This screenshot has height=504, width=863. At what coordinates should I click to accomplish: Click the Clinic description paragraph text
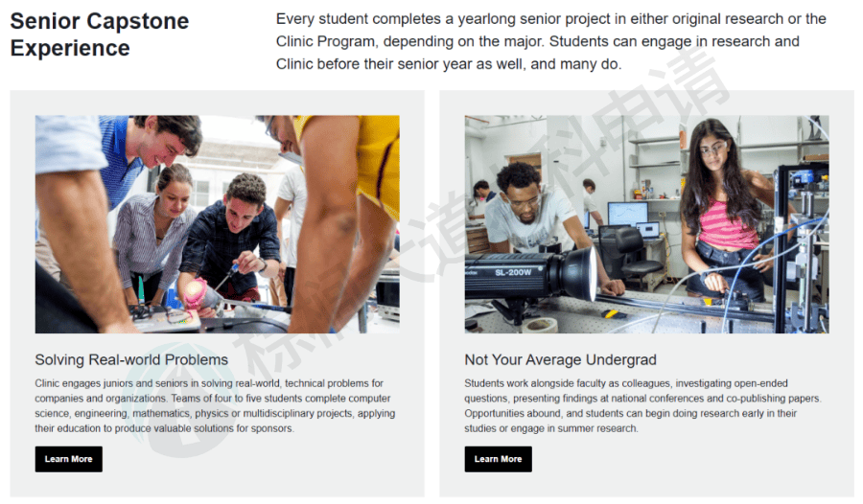point(215,405)
